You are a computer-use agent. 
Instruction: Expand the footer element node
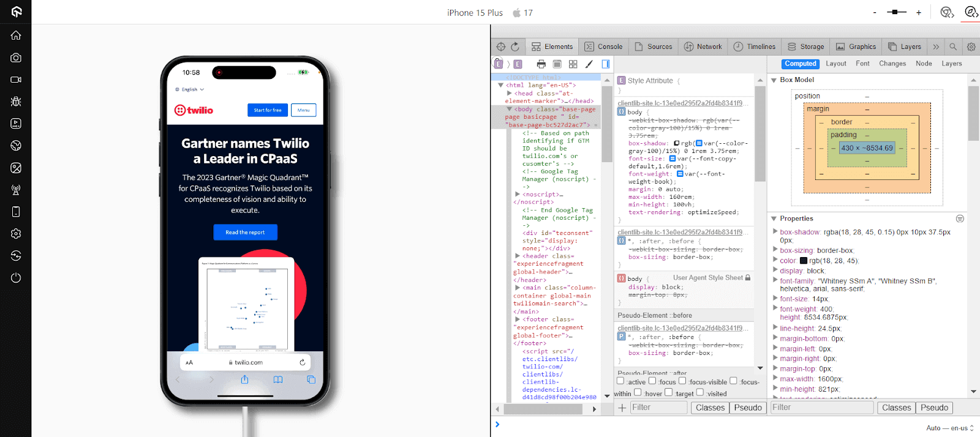(518, 319)
